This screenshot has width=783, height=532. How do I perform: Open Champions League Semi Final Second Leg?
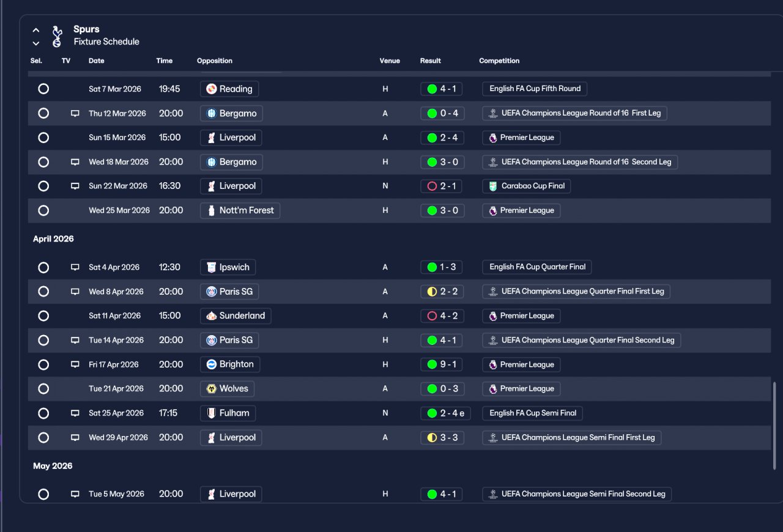577,494
